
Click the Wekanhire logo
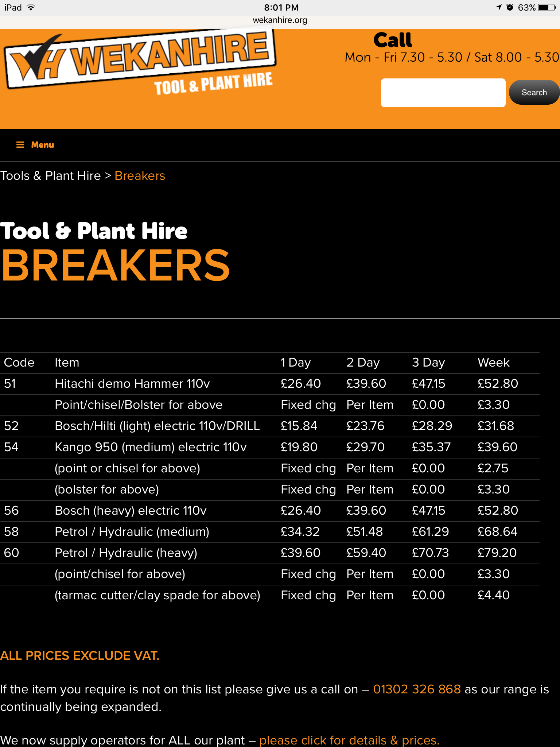[x=140, y=62]
